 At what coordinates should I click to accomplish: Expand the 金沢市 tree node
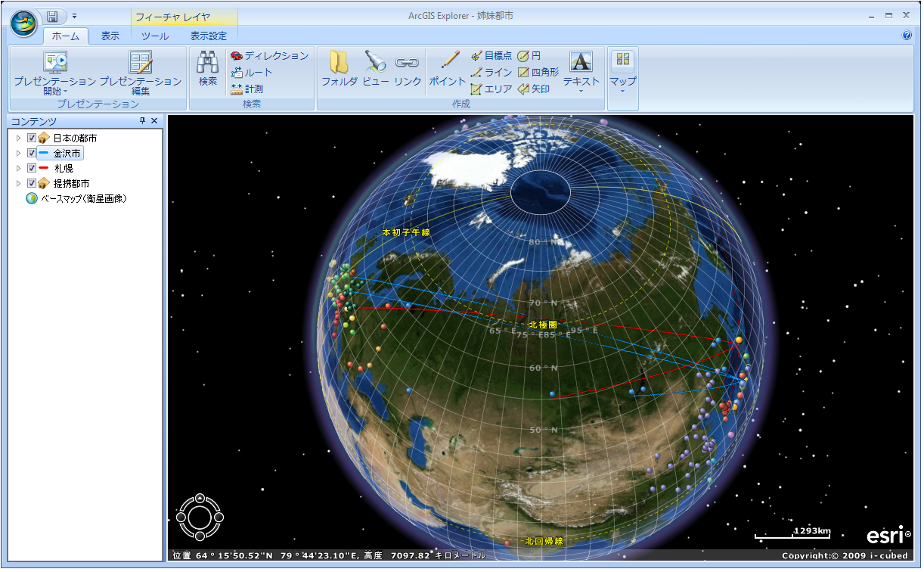(19, 153)
